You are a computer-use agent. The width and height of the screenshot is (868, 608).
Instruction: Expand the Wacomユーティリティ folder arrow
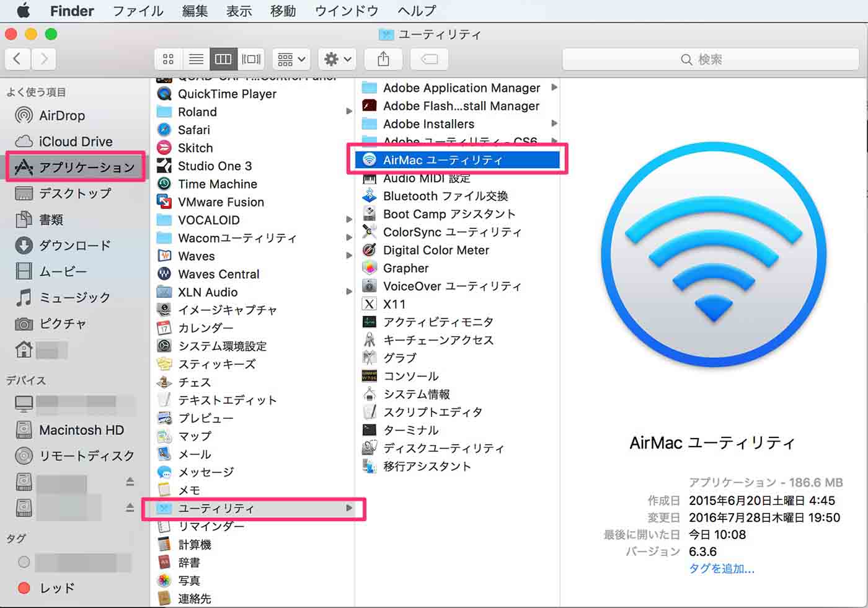349,238
